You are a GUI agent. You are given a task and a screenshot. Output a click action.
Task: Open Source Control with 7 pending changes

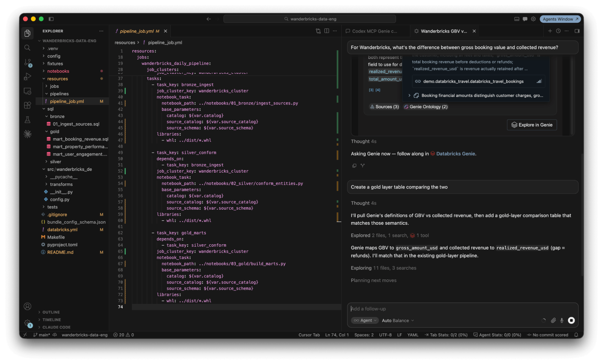(28, 63)
